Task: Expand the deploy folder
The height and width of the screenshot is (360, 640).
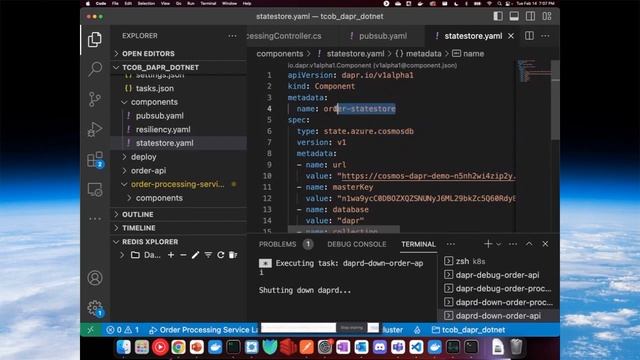Action: (179, 157)
